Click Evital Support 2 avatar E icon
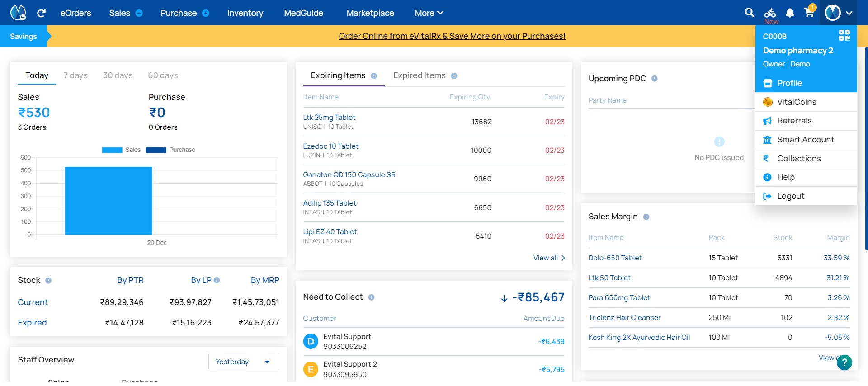 pos(311,369)
